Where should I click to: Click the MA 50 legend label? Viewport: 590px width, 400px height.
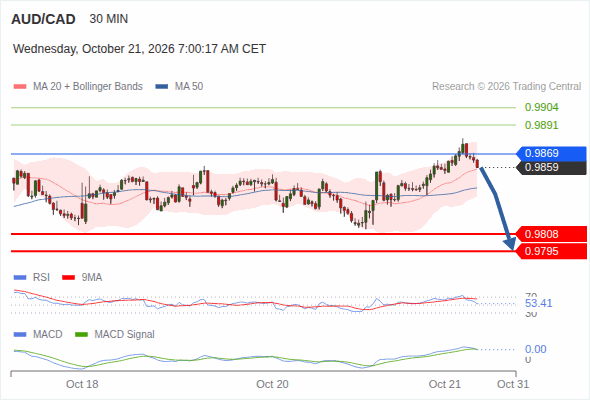[x=189, y=87]
